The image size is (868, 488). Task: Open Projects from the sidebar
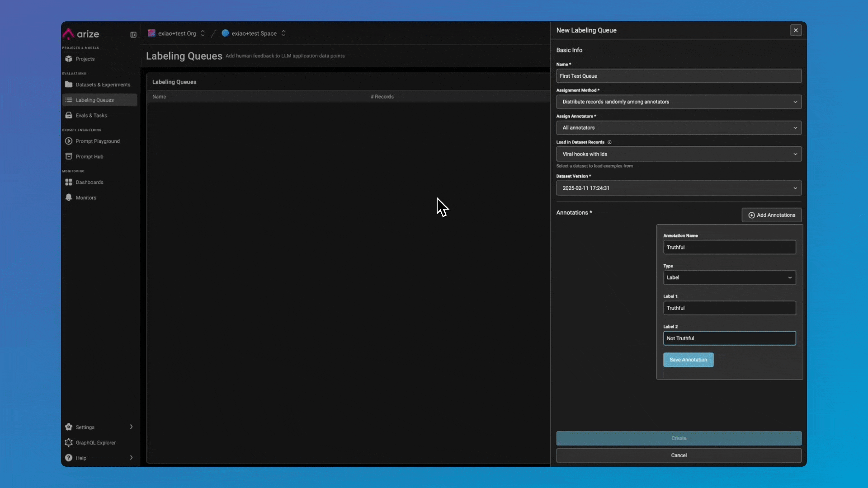(x=85, y=59)
